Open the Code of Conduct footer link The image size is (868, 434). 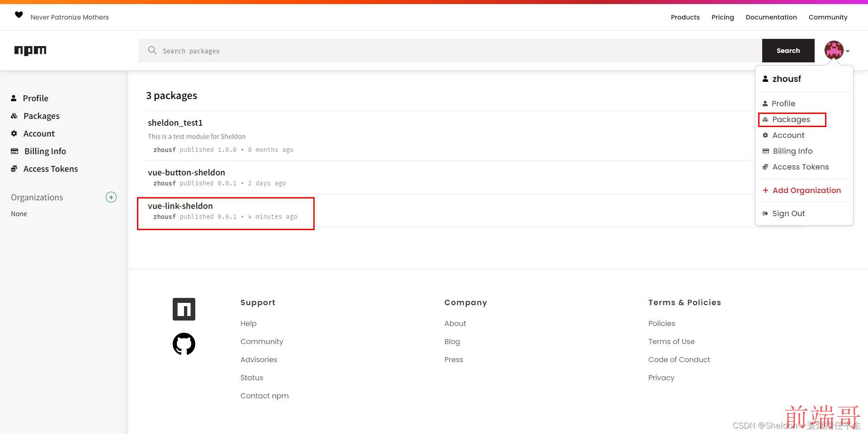(679, 359)
